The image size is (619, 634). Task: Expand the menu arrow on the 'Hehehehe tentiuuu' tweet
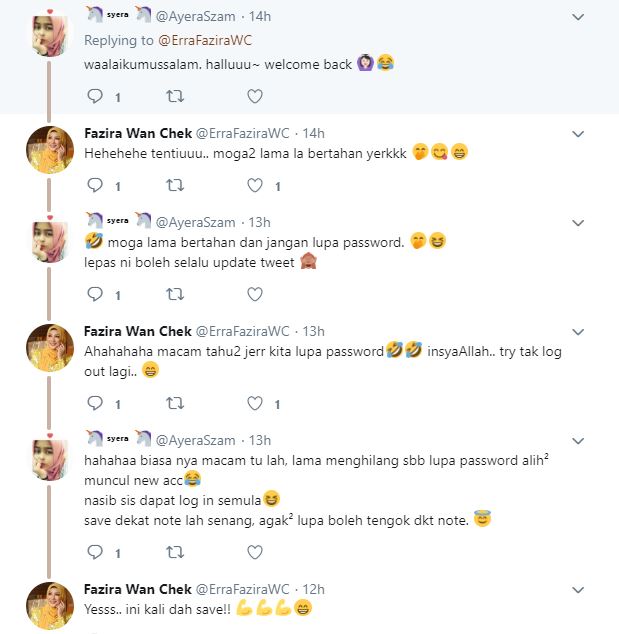click(578, 133)
